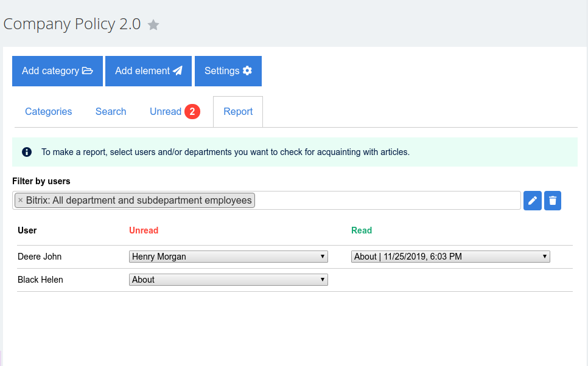
Task: Click the trash icon to delete filter
Action: point(553,201)
